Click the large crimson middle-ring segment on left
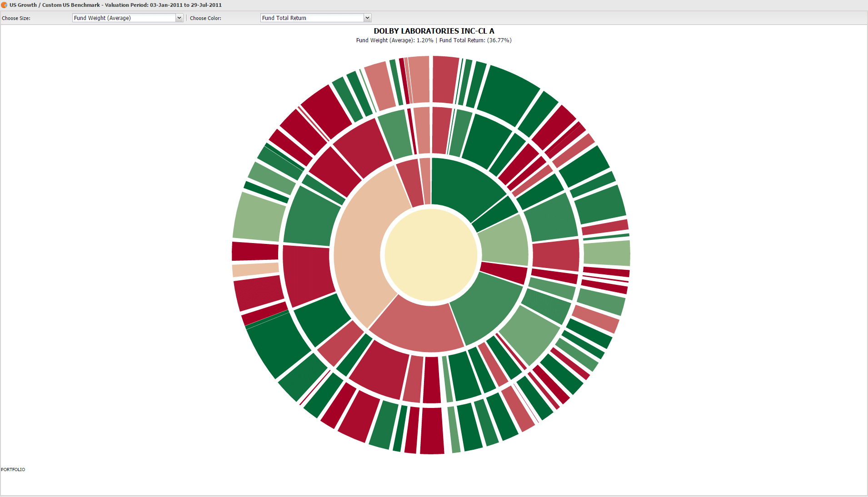868x497 pixels. pos(307,274)
